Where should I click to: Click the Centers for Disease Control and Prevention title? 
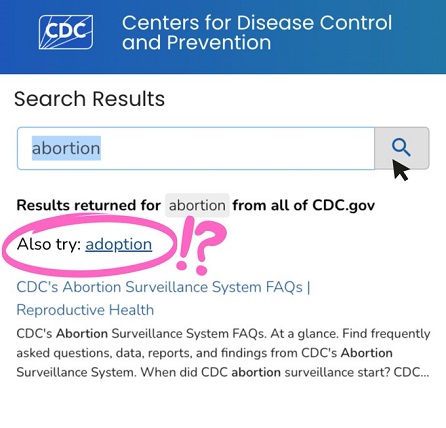coord(257,32)
